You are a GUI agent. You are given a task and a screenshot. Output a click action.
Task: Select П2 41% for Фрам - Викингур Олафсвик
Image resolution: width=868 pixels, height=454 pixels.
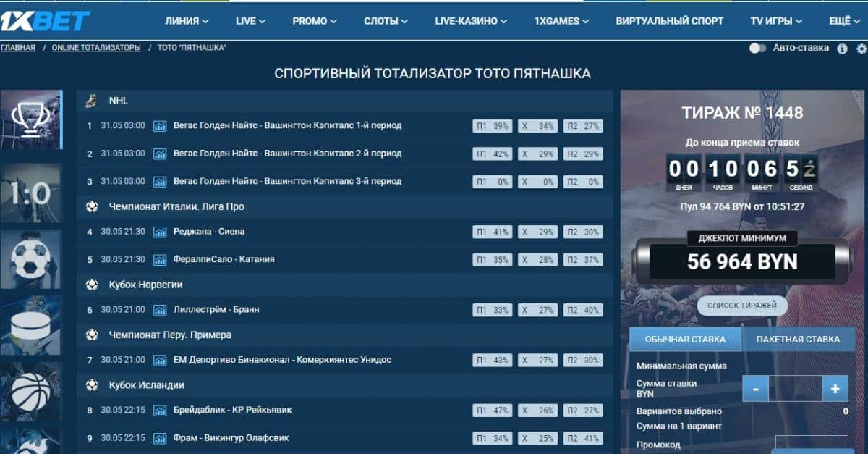(x=583, y=439)
